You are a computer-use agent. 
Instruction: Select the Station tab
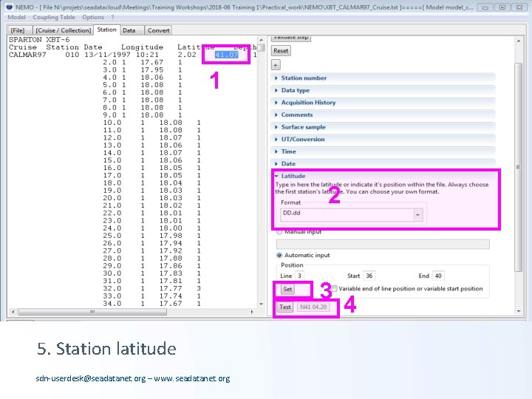point(106,30)
